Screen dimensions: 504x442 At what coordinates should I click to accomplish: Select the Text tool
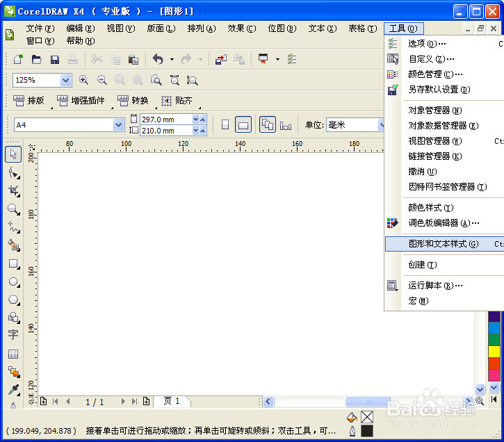tap(13, 335)
